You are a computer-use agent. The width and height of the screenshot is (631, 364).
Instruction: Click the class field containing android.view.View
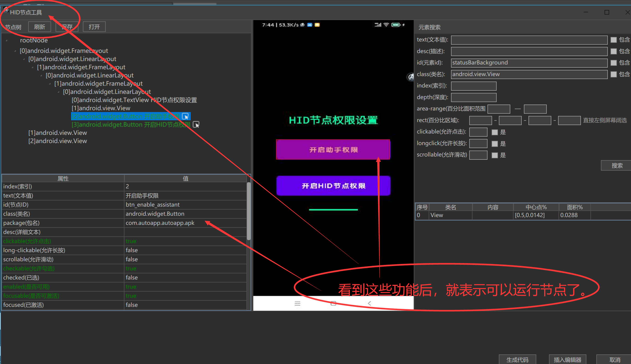point(529,74)
